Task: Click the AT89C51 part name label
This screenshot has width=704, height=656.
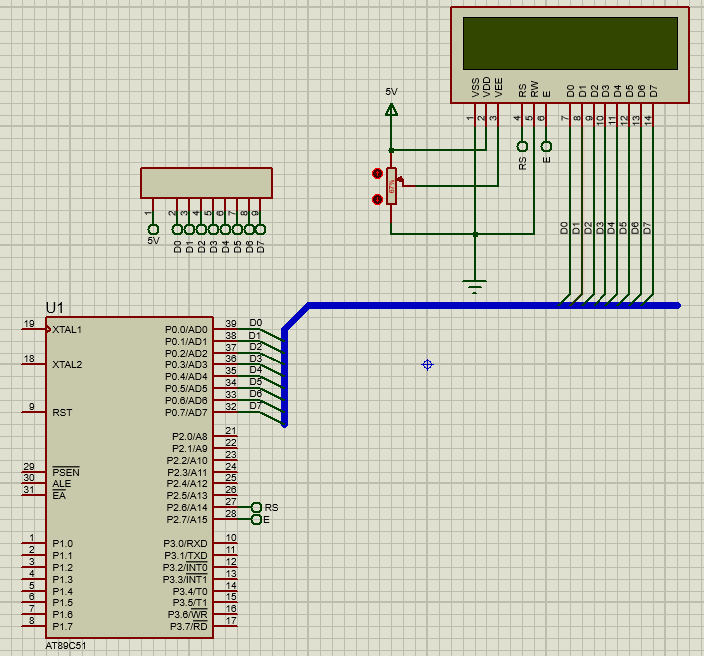Action: tap(66, 645)
